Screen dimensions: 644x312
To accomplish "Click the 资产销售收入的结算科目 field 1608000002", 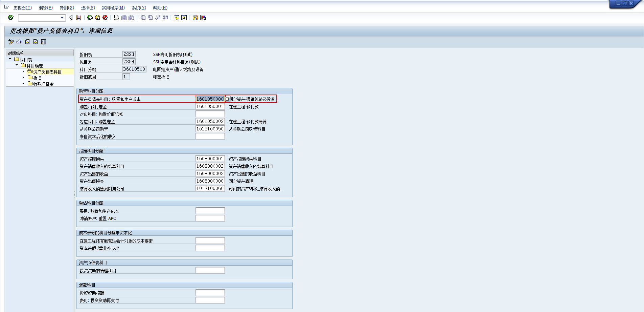I will pos(210,166).
